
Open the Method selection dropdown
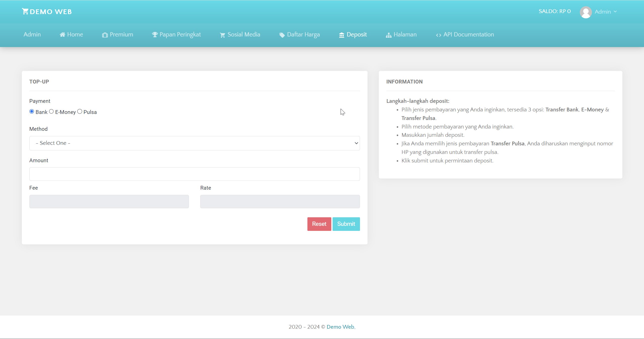coord(194,143)
